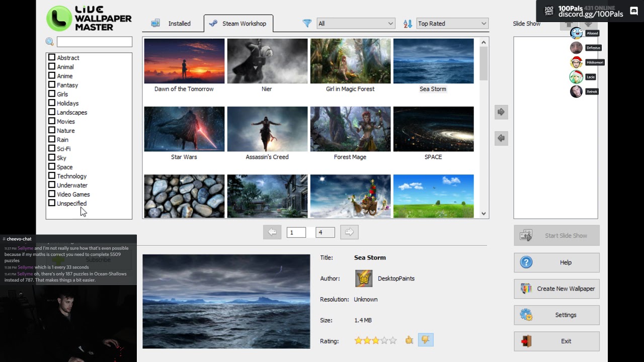This screenshot has width=644, height=362.
Task: Select the Sea Storm wallpaper thumbnail
Action: point(433,61)
